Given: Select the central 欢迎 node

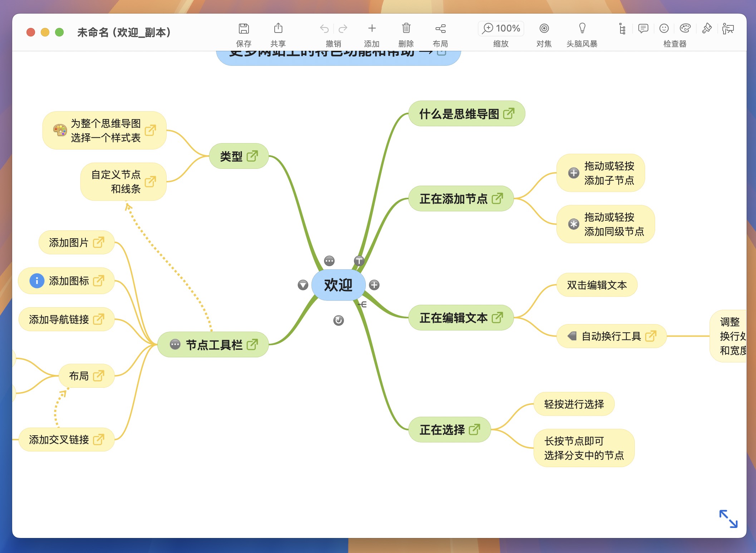Looking at the screenshot, I should pos(338,285).
